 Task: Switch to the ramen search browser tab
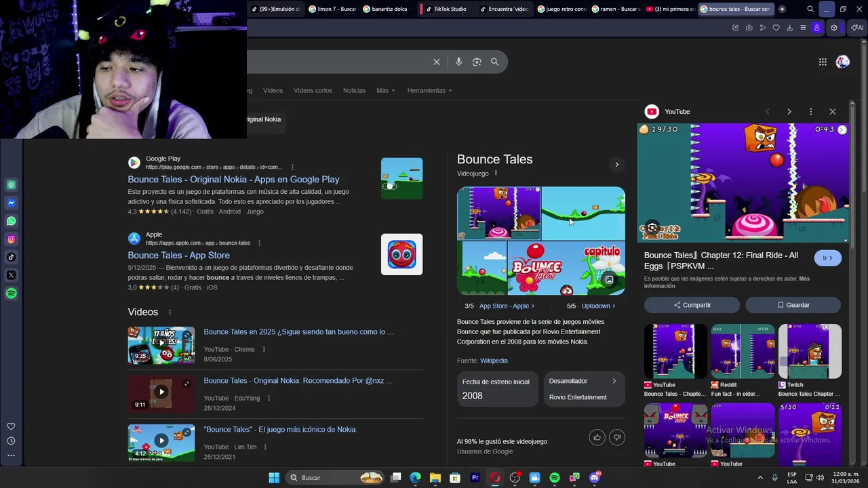click(616, 9)
